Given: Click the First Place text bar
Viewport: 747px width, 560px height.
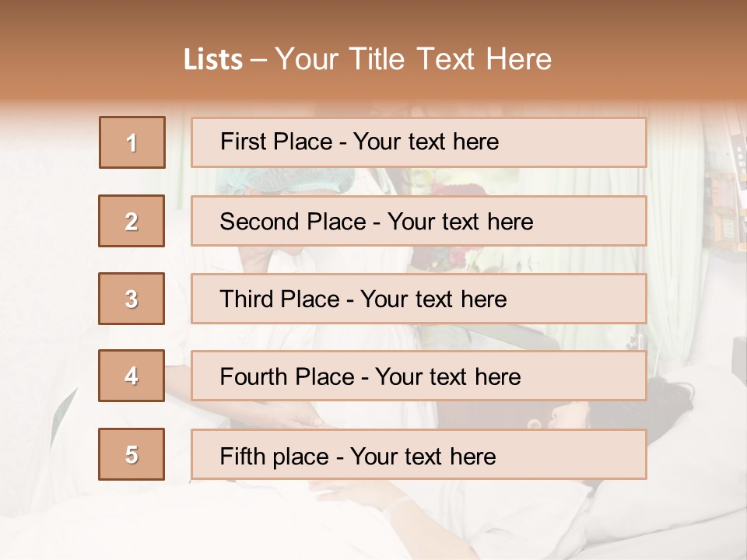Looking at the screenshot, I should click(419, 142).
